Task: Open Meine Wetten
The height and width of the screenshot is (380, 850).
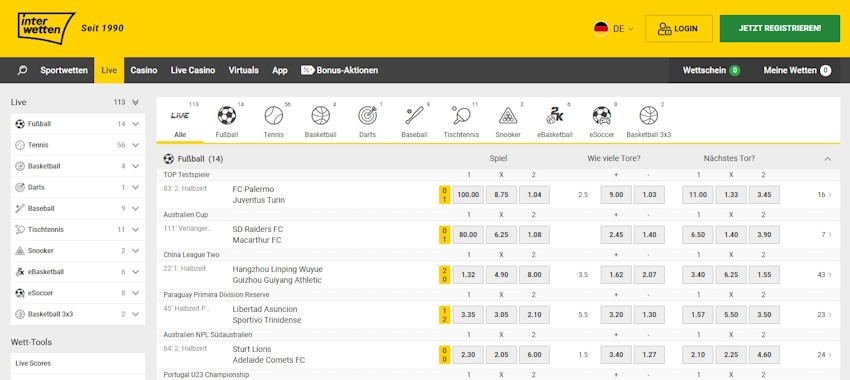Action: (797, 70)
